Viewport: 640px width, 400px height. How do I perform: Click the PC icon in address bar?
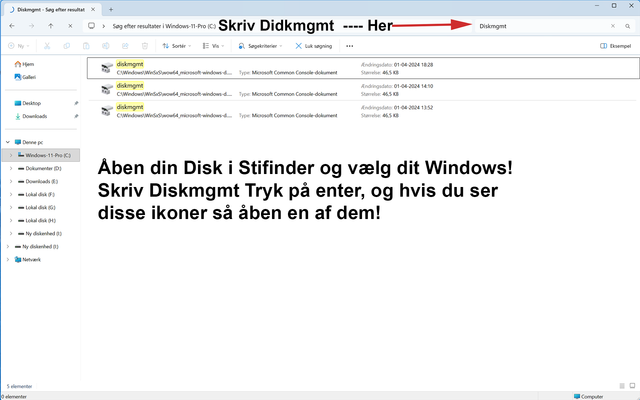[x=91, y=26]
